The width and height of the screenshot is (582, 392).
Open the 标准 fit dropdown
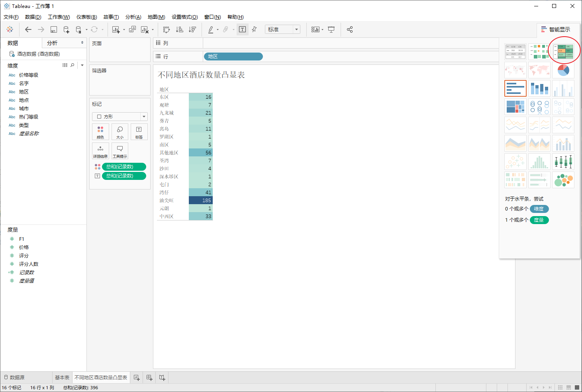(x=282, y=29)
